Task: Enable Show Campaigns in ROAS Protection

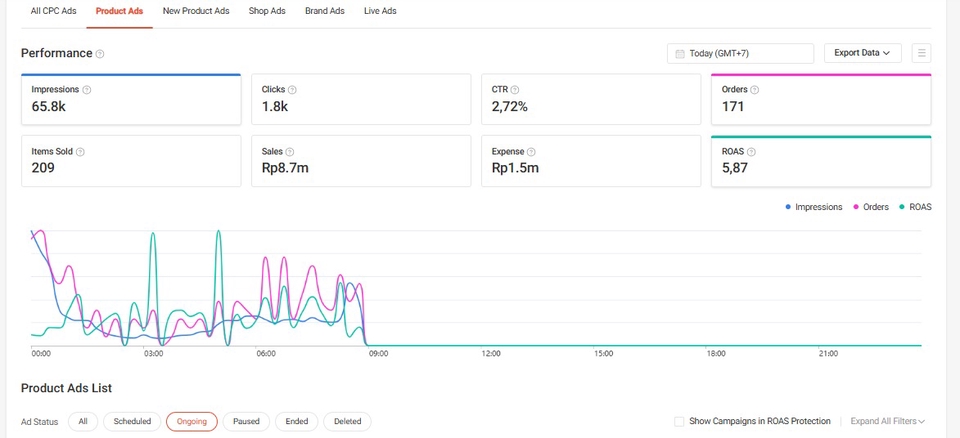Action: point(680,422)
